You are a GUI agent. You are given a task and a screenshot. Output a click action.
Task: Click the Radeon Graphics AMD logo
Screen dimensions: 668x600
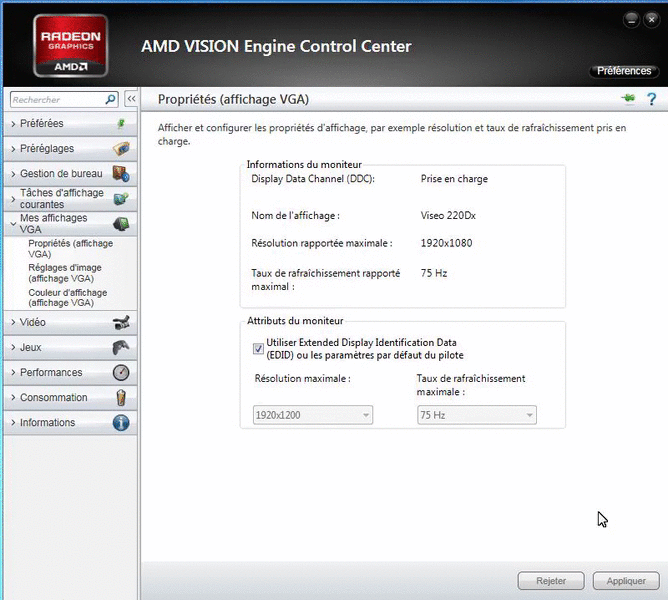coord(71,46)
